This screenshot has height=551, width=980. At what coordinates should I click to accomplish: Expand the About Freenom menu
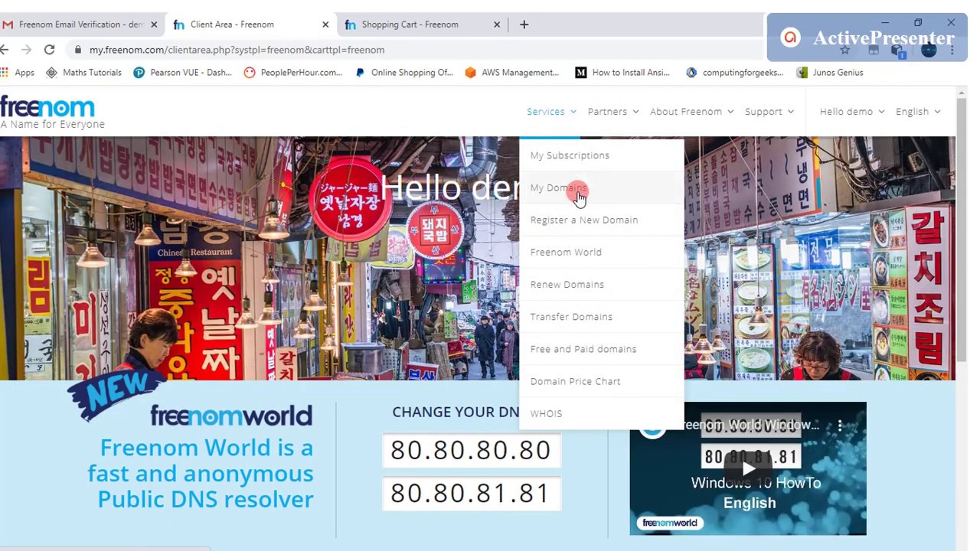click(691, 112)
